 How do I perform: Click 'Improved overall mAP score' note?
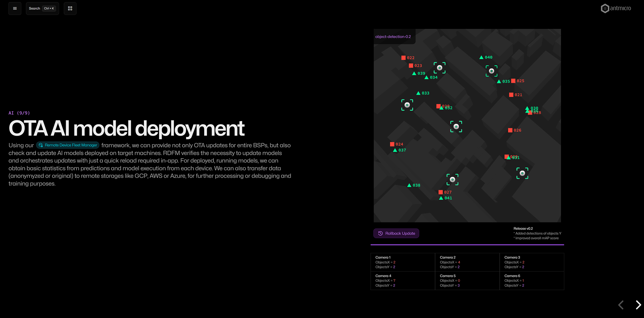pyautogui.click(x=536, y=238)
